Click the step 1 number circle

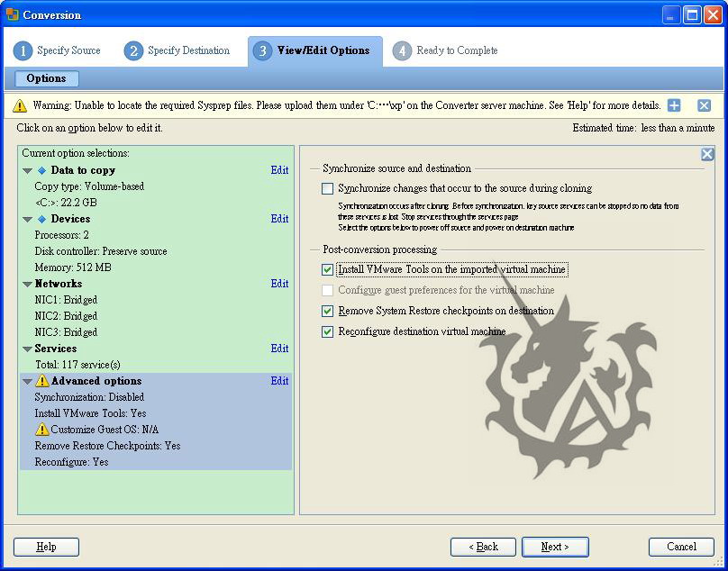click(x=23, y=50)
